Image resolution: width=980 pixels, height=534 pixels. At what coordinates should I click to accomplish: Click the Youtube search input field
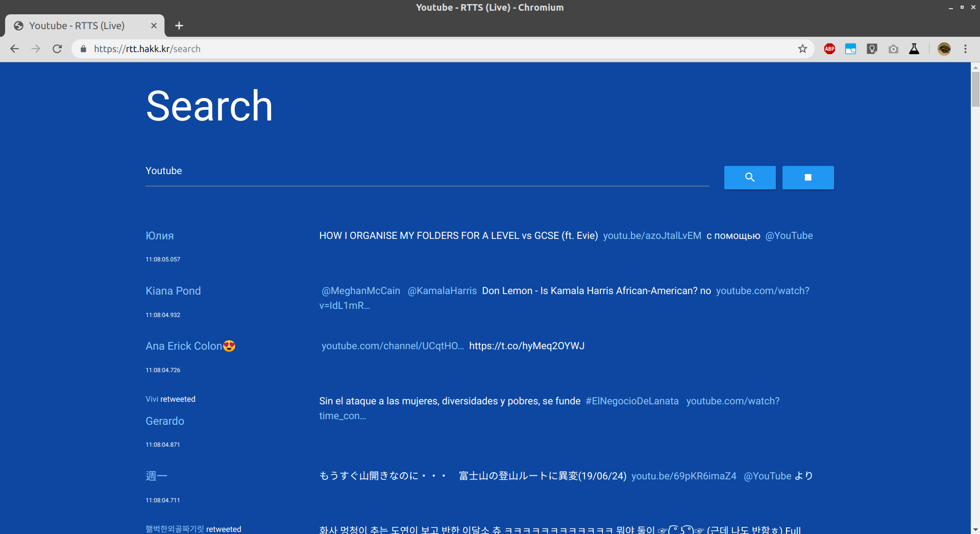pos(427,171)
